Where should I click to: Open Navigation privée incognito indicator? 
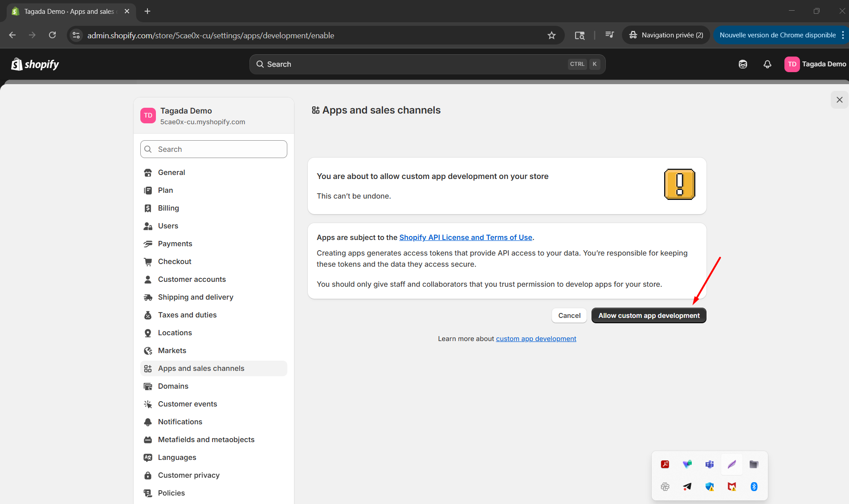[x=666, y=35]
